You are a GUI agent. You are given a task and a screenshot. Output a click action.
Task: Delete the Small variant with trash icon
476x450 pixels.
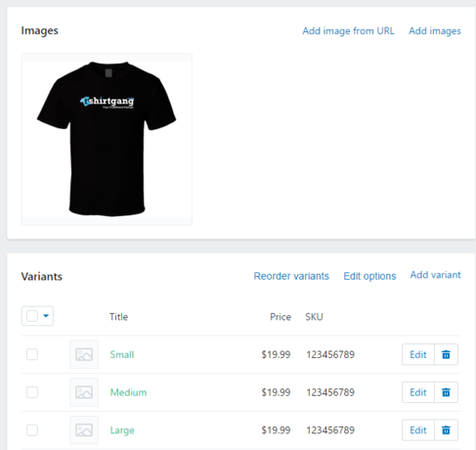coord(446,354)
